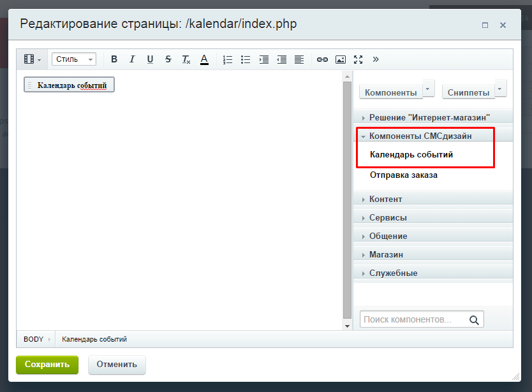Switch to the Компоненты tab
This screenshot has width=532, height=392.
pos(391,92)
